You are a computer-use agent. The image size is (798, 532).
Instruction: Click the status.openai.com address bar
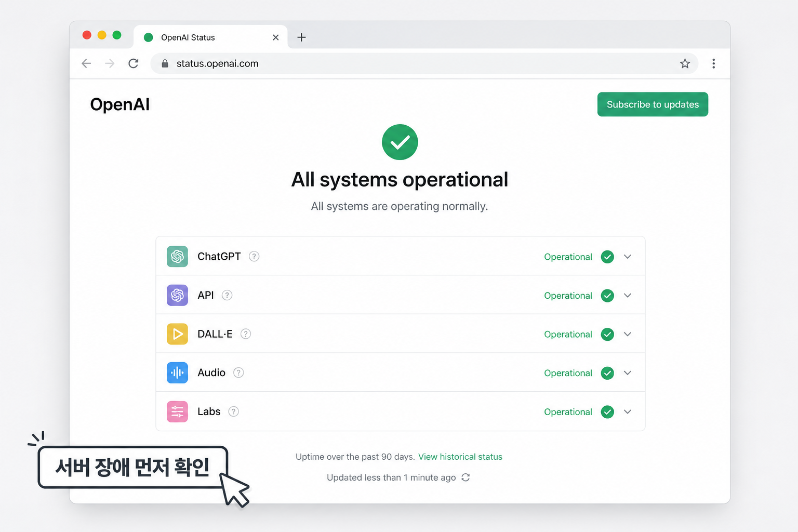(424, 63)
